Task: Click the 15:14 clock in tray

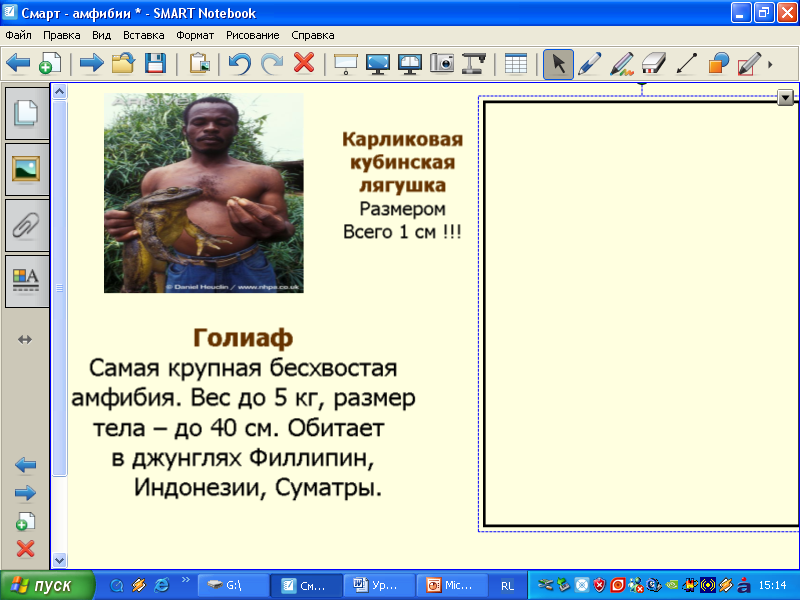Action: 772,585
